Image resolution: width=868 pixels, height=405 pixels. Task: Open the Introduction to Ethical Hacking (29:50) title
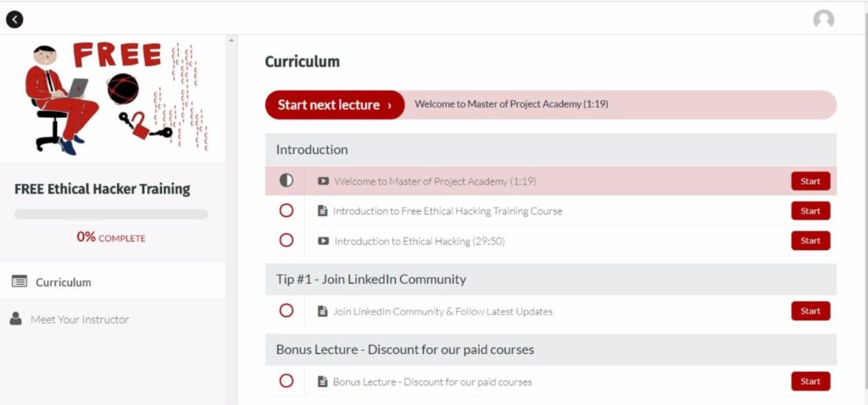click(420, 241)
